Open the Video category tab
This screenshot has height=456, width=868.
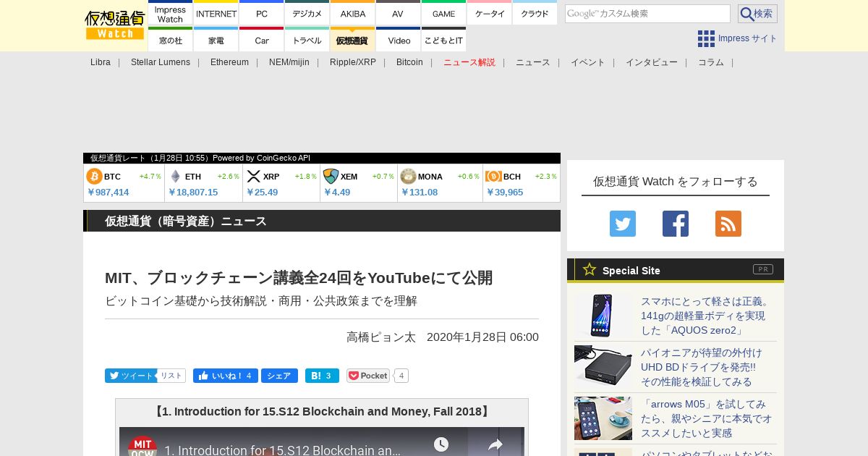pyautogui.click(x=398, y=40)
